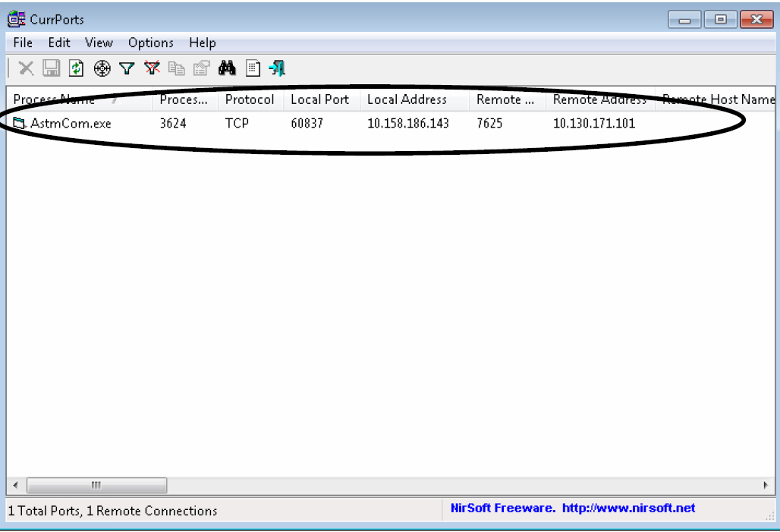Open the www.nirsoft.net link

pyautogui.click(x=628, y=508)
